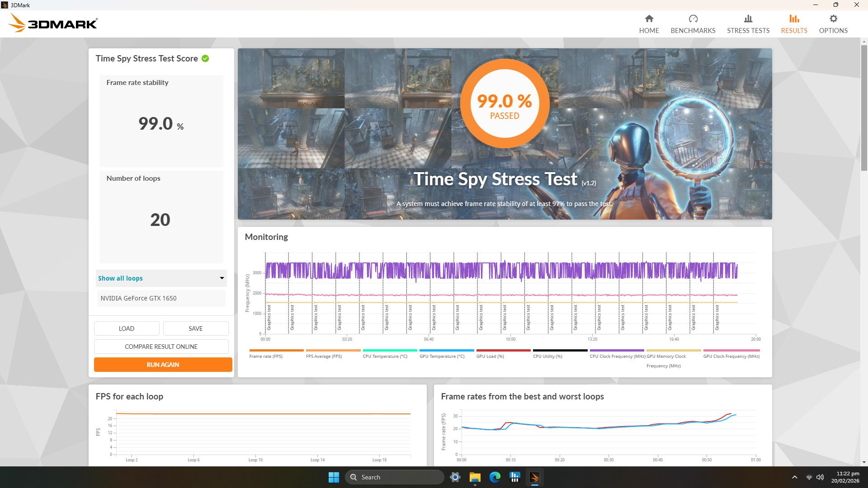Viewport: 868px width, 488px height.
Task: Open the OPTIONS tab
Action: [x=833, y=24]
